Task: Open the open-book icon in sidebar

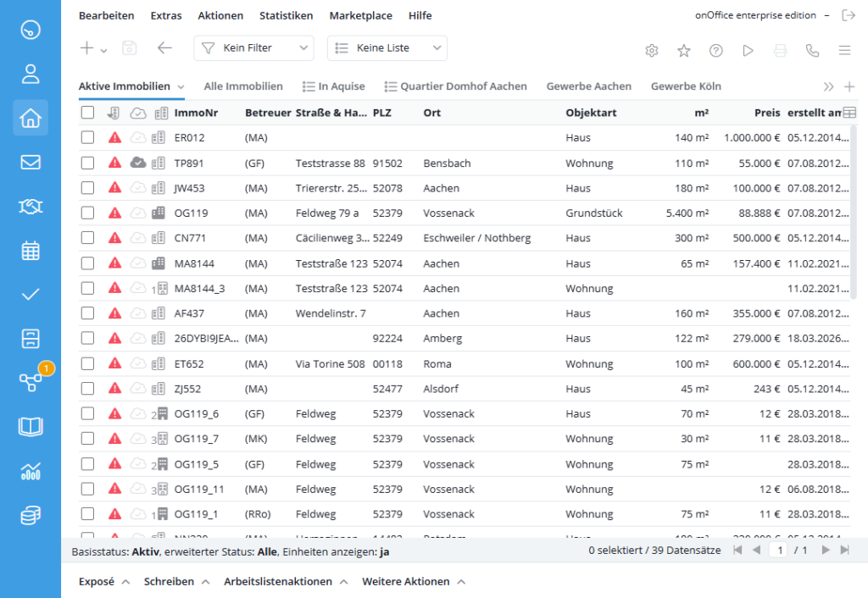Action: (31, 427)
